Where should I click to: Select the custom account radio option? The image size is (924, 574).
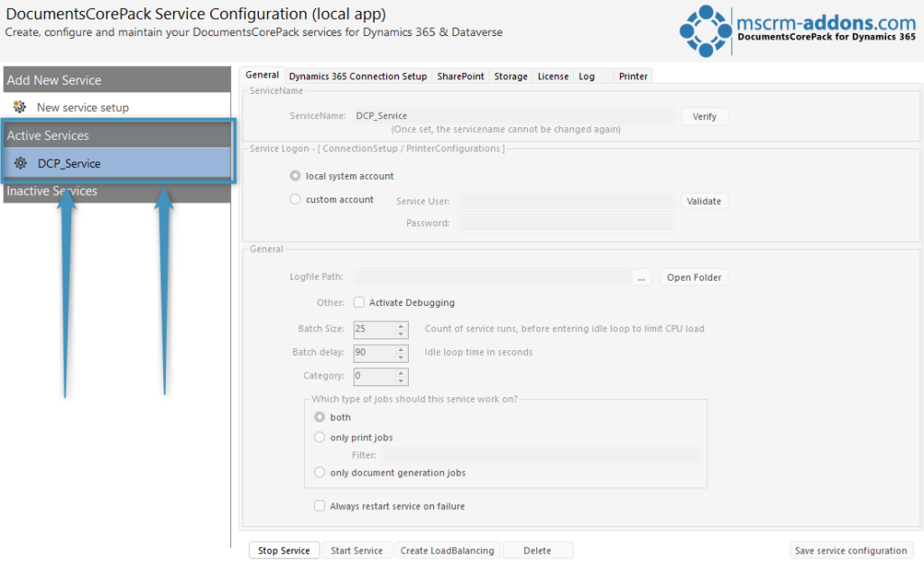[295, 199]
